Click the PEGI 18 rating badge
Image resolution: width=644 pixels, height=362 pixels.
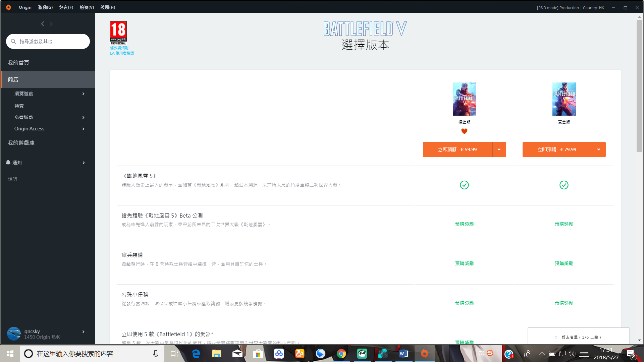tap(118, 33)
